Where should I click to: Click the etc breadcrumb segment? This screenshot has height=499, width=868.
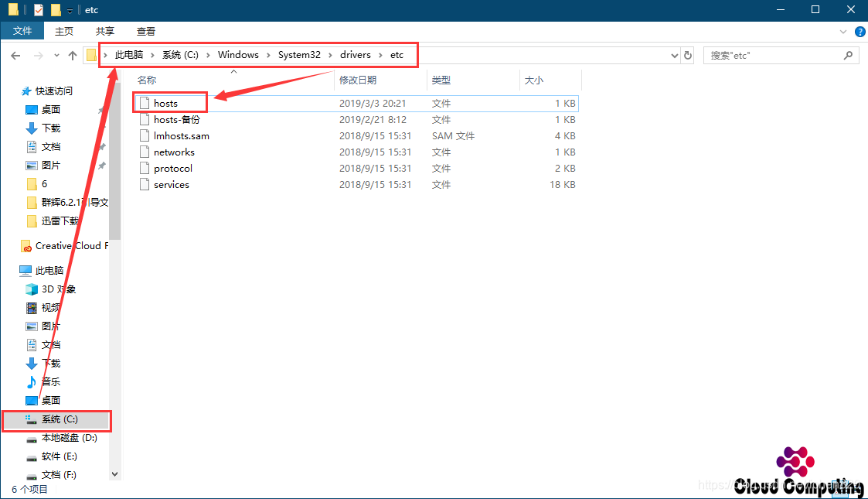tap(397, 55)
